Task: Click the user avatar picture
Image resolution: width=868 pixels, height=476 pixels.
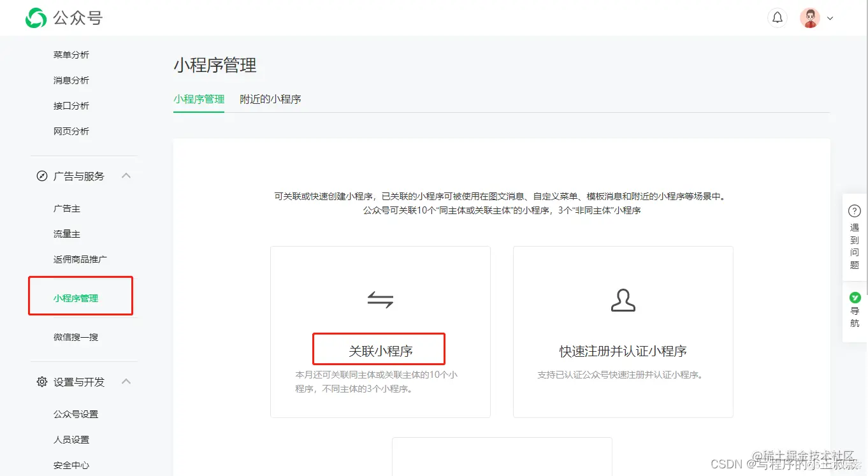Action: (810, 18)
